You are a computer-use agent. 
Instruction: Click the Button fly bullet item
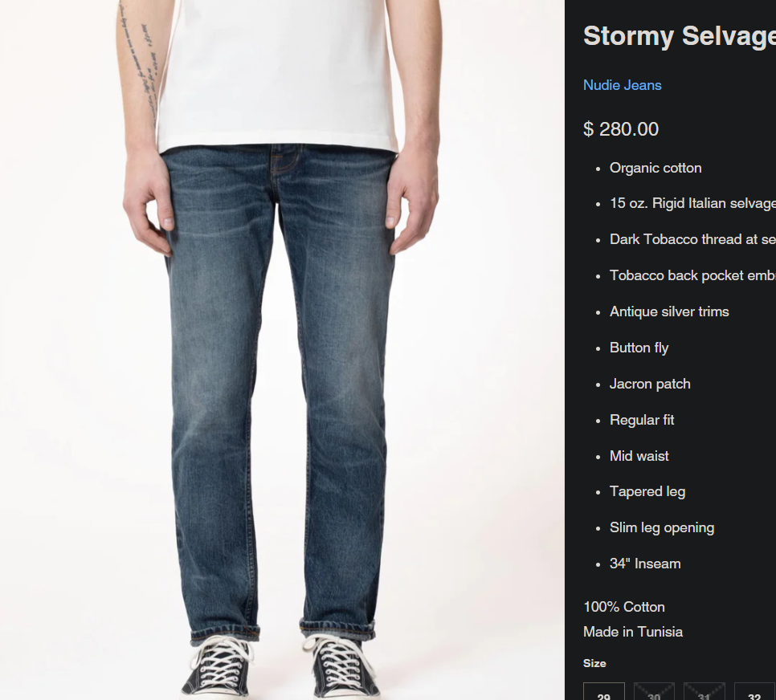(639, 348)
